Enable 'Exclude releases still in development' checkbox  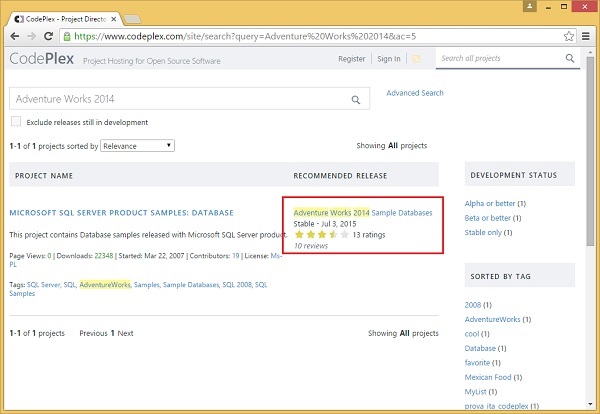click(16, 122)
